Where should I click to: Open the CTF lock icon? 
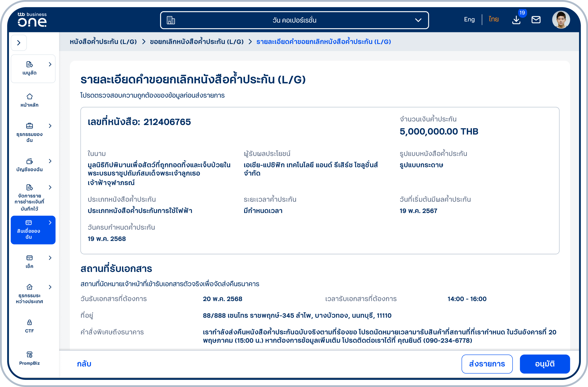(29, 322)
